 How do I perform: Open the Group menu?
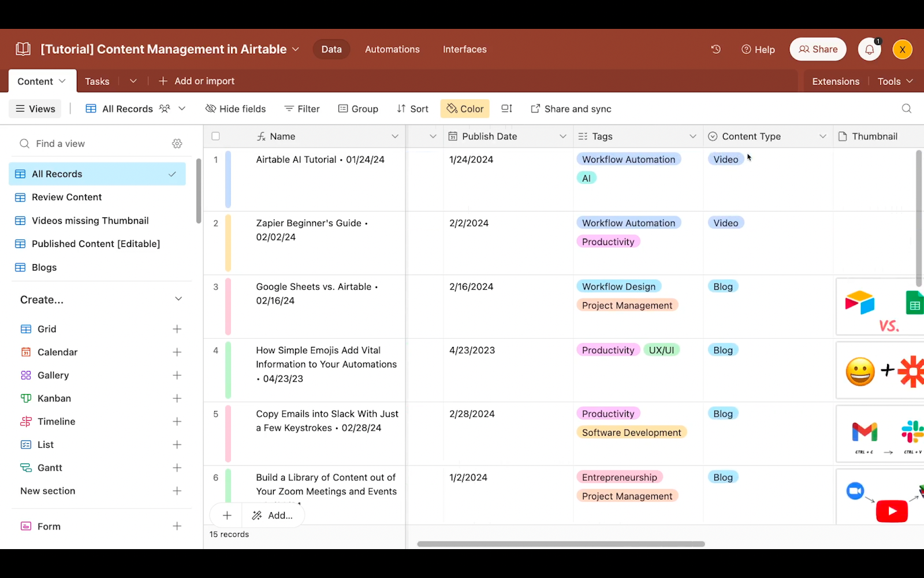click(358, 109)
